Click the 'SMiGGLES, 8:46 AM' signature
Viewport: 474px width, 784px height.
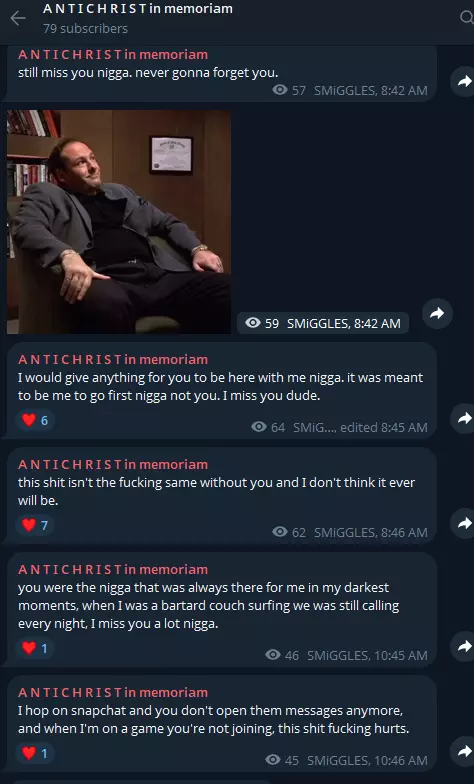(x=370, y=532)
